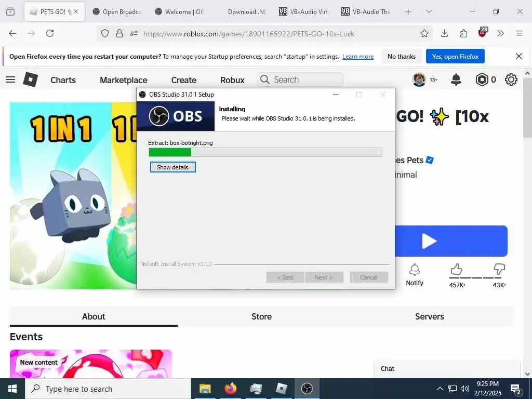
Task: Show more toolbar tools chevron
Action: (x=500, y=33)
